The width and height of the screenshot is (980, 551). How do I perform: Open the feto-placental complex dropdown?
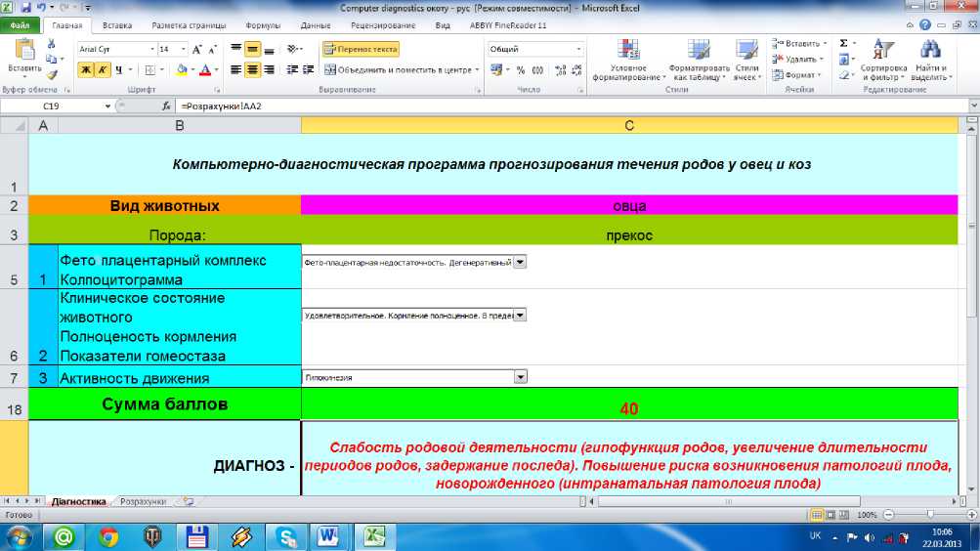[x=520, y=262]
